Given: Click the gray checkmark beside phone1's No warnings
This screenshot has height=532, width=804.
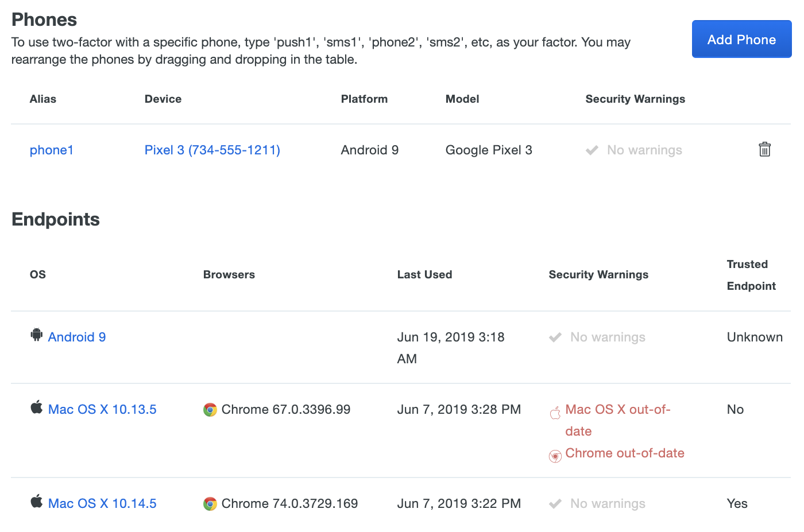Looking at the screenshot, I should click(x=592, y=150).
